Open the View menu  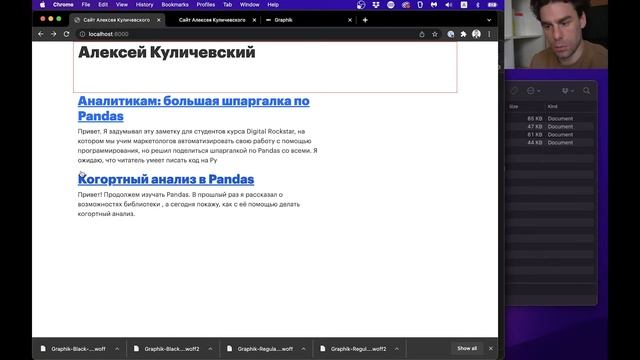click(122, 5)
